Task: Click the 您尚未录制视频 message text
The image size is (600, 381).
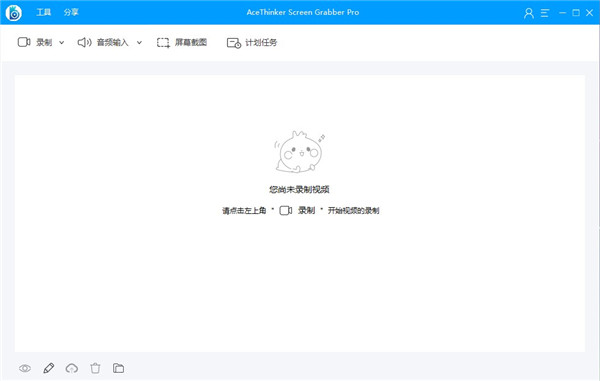Action: (x=299, y=189)
